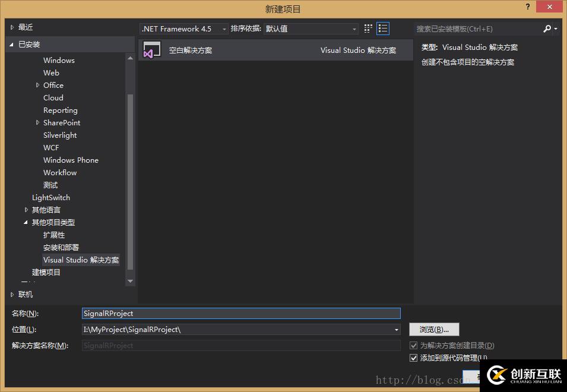Expand the SharePoint category
This screenshot has height=392, width=567.
(38, 122)
